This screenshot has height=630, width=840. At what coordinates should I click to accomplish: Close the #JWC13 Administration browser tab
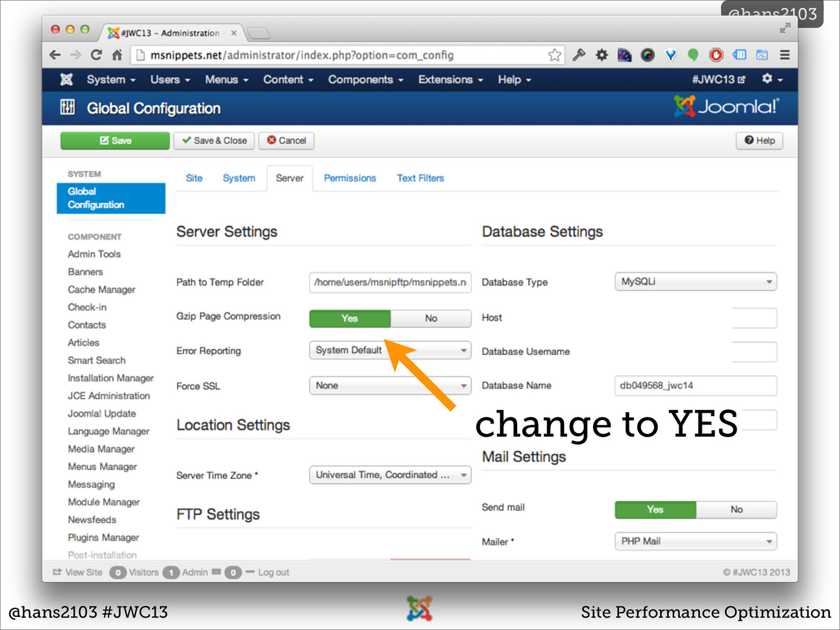click(234, 33)
